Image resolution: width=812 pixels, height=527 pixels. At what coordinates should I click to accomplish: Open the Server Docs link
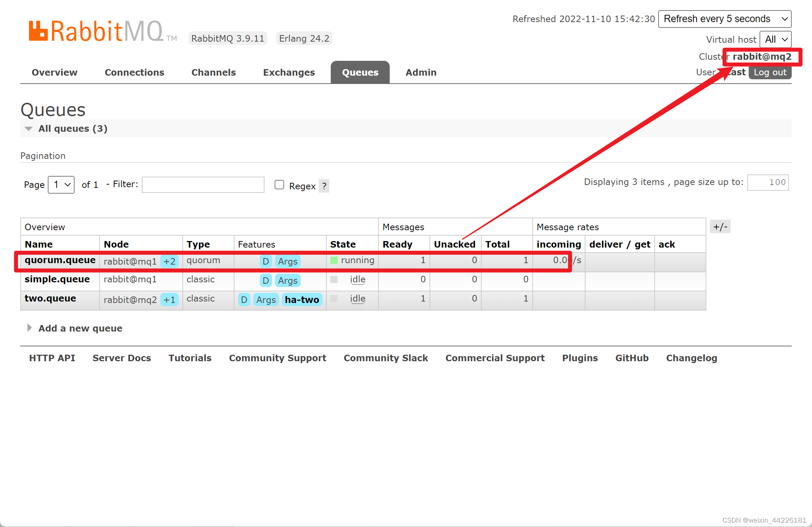pyautogui.click(x=122, y=358)
